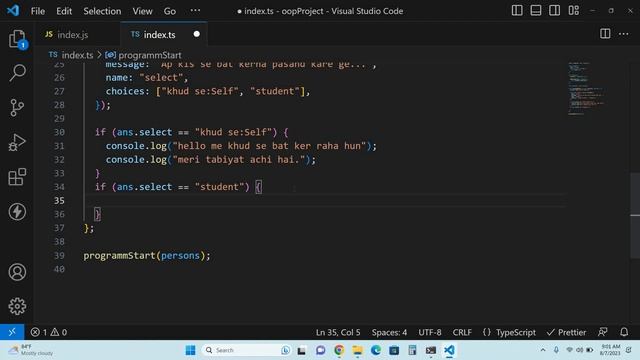Open VS Code taskbar icon
This screenshot has width=640, height=360.
[x=449, y=350]
